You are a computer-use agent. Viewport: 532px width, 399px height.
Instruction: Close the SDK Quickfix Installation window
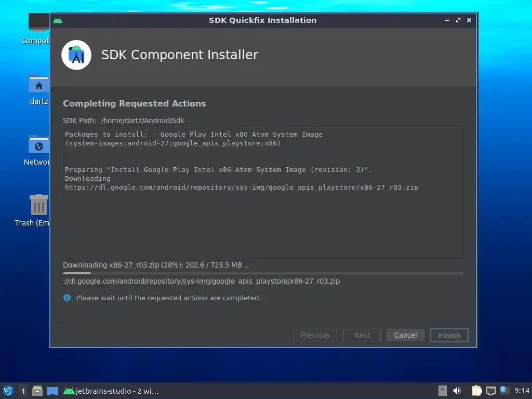pyautogui.click(x=469, y=20)
